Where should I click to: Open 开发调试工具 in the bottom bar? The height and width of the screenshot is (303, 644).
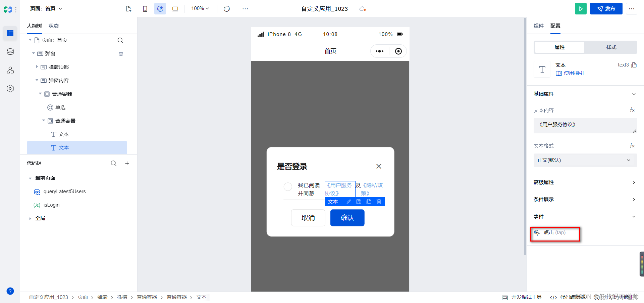point(522,297)
